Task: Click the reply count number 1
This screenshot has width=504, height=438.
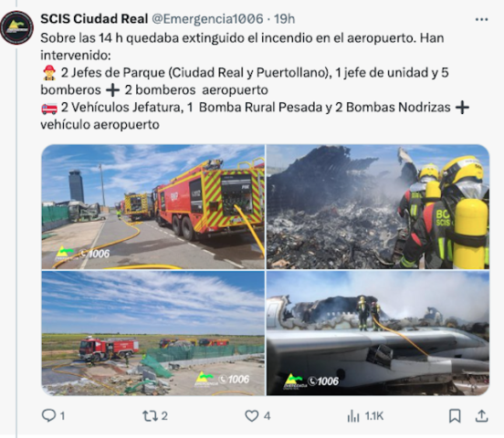Action: (x=62, y=416)
